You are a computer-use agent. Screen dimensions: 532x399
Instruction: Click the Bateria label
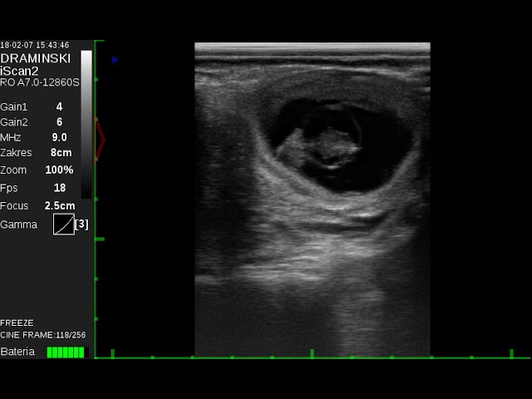[17, 352]
